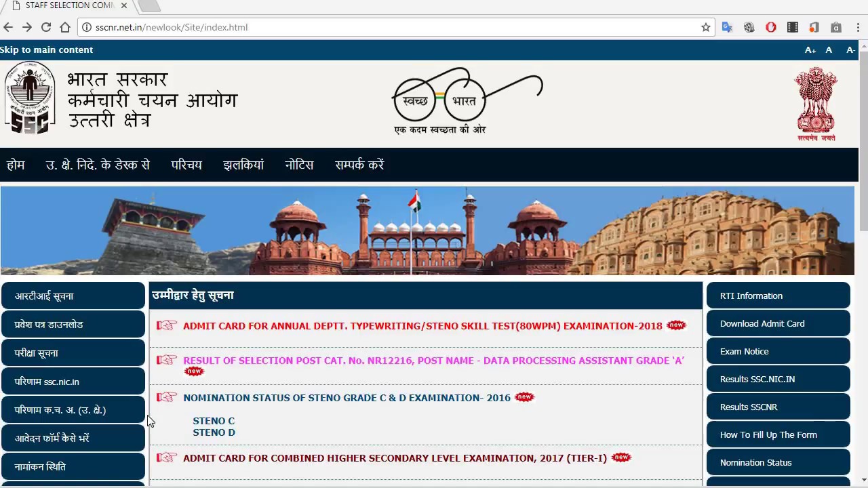This screenshot has height=488, width=868.
Task: Open a new browser tab
Action: 149,5
